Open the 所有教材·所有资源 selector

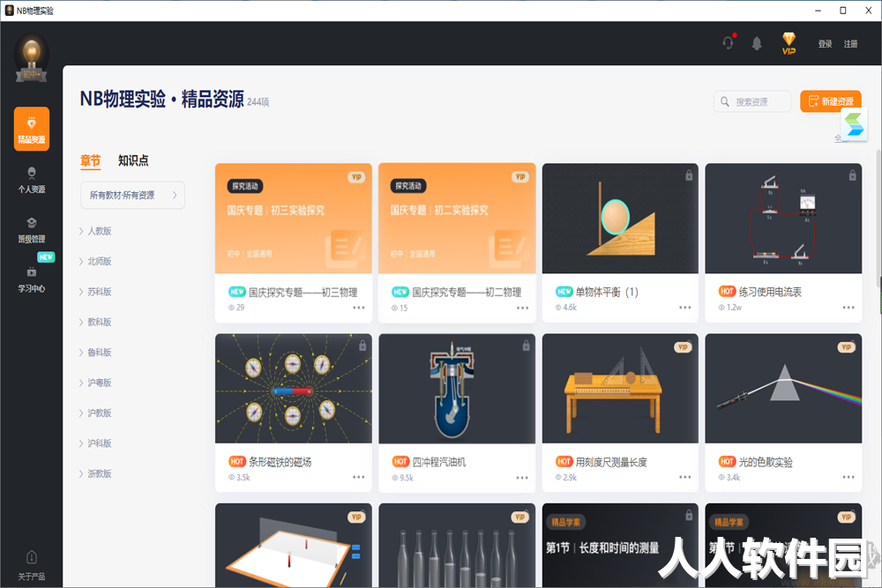click(x=133, y=195)
